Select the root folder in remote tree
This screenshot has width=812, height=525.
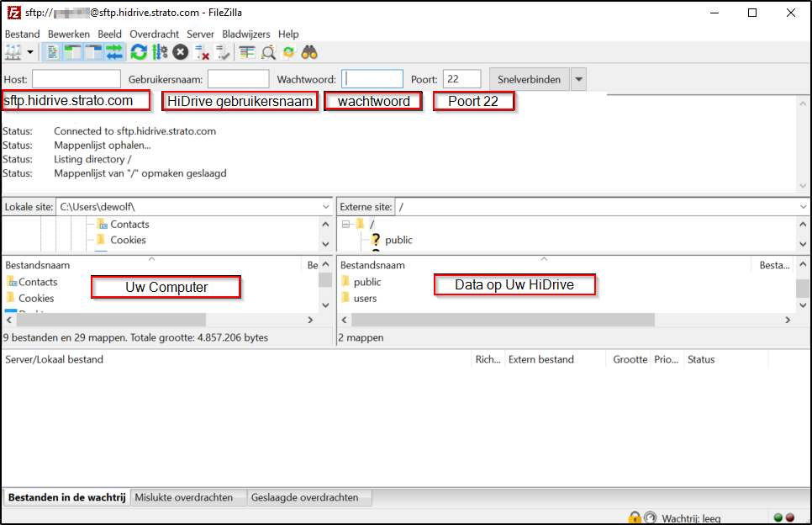tap(372, 225)
